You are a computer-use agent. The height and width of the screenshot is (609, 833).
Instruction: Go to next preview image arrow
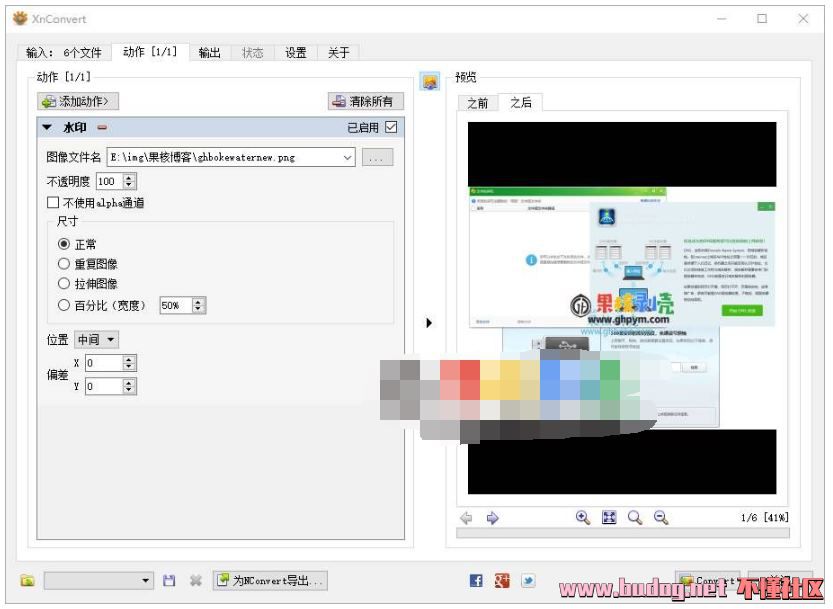(x=492, y=518)
